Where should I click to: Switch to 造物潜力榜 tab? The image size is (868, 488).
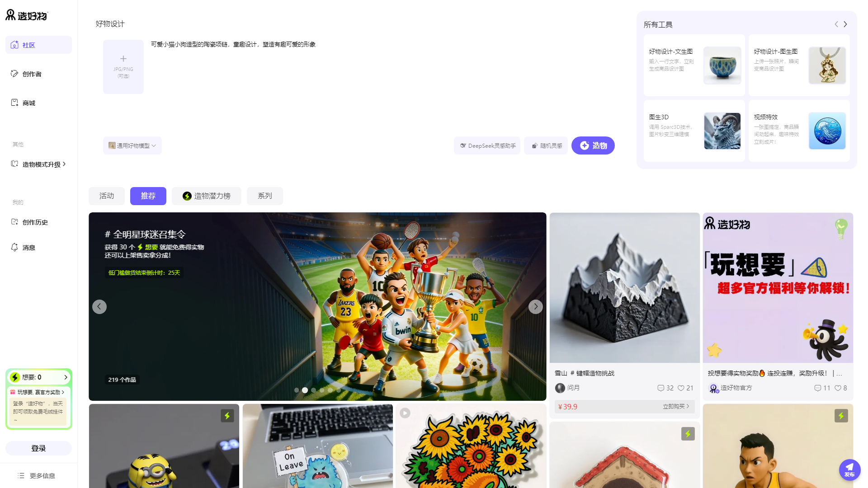coord(207,196)
